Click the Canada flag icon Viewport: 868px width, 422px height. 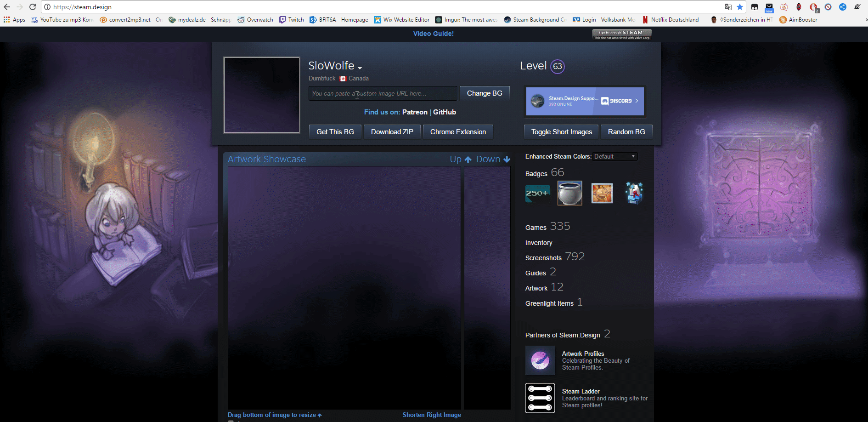pyautogui.click(x=343, y=79)
